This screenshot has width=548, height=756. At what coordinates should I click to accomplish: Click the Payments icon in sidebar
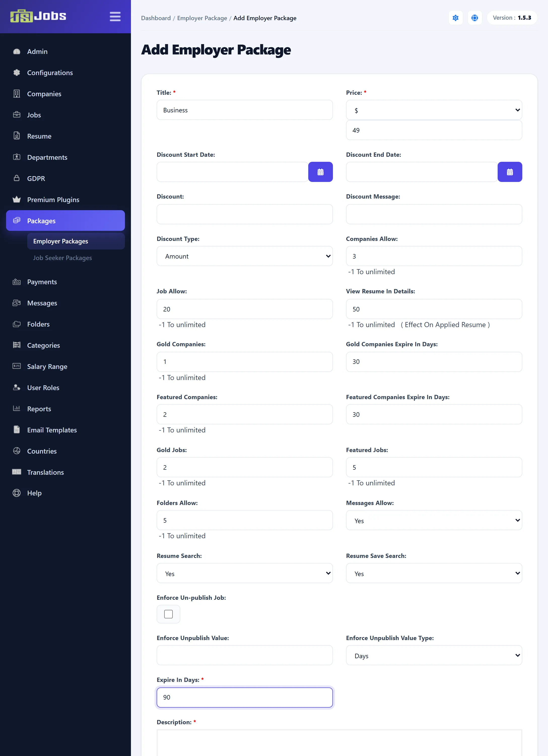(x=17, y=282)
